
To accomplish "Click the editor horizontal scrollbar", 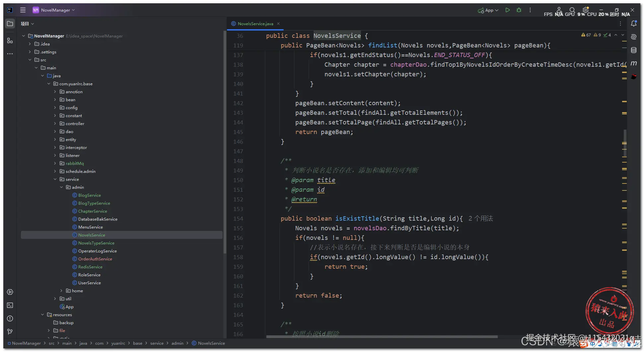I will 382,336.
